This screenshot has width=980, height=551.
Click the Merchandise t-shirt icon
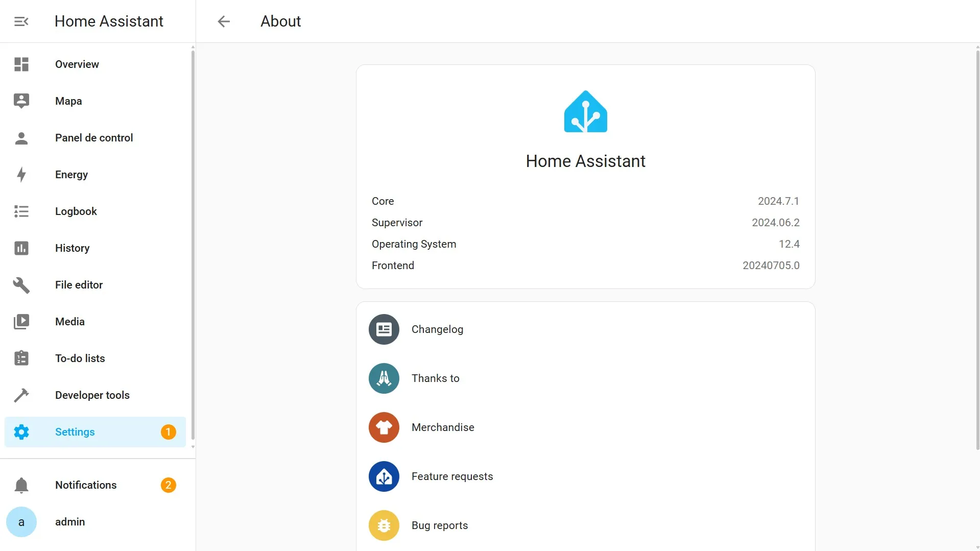(384, 427)
